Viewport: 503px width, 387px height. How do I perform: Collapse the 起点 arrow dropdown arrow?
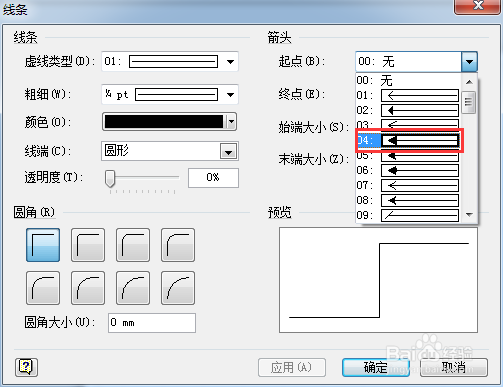coord(469,62)
